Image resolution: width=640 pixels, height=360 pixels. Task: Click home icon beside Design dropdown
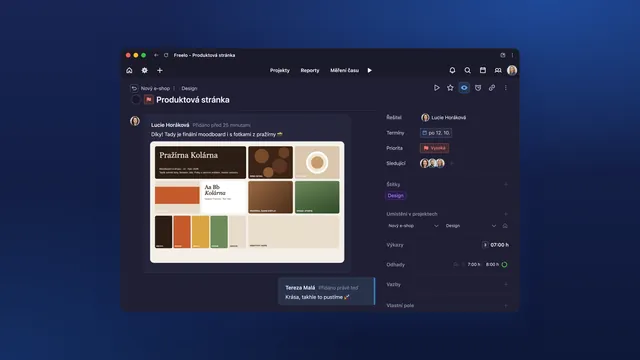pos(505,226)
